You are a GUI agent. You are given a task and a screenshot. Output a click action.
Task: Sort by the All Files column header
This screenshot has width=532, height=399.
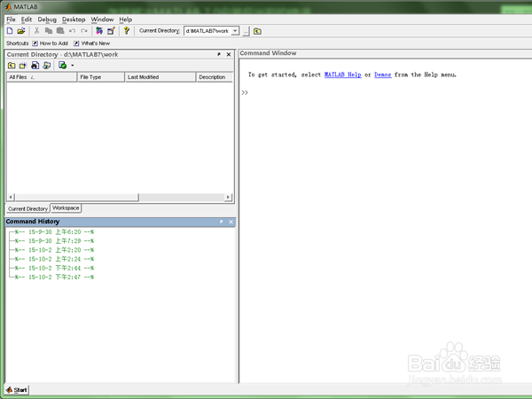[42, 77]
